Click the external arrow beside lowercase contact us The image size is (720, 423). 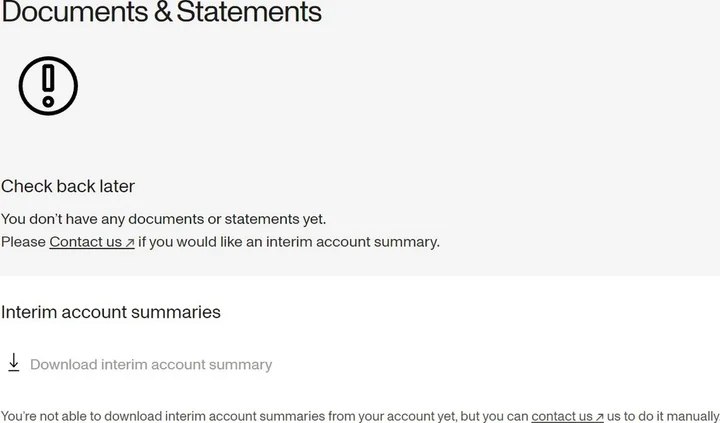point(599,417)
